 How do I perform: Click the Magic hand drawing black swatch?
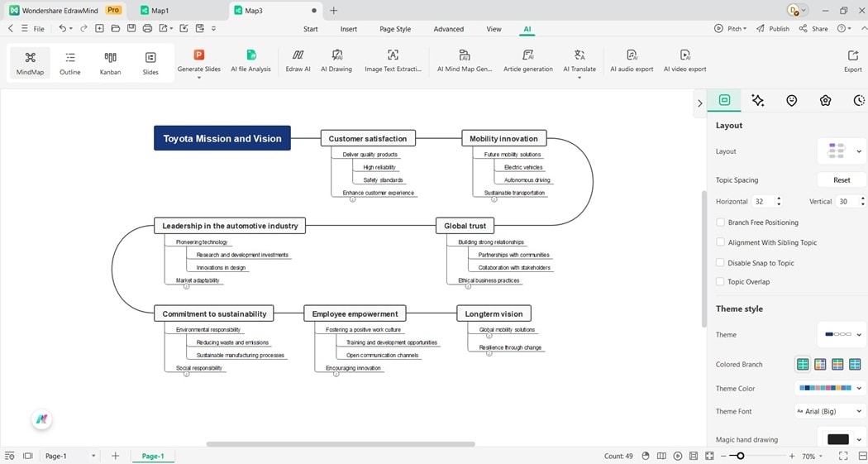(837, 439)
